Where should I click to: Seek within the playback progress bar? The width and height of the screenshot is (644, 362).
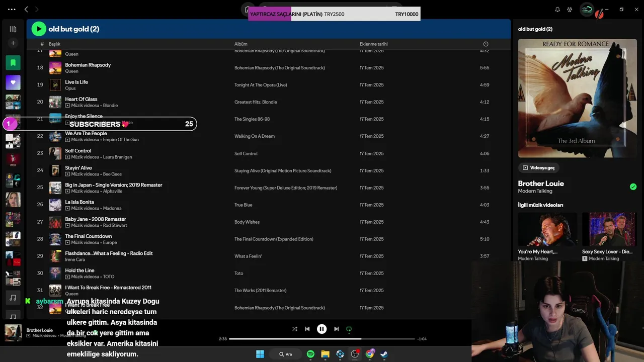coord(321,339)
